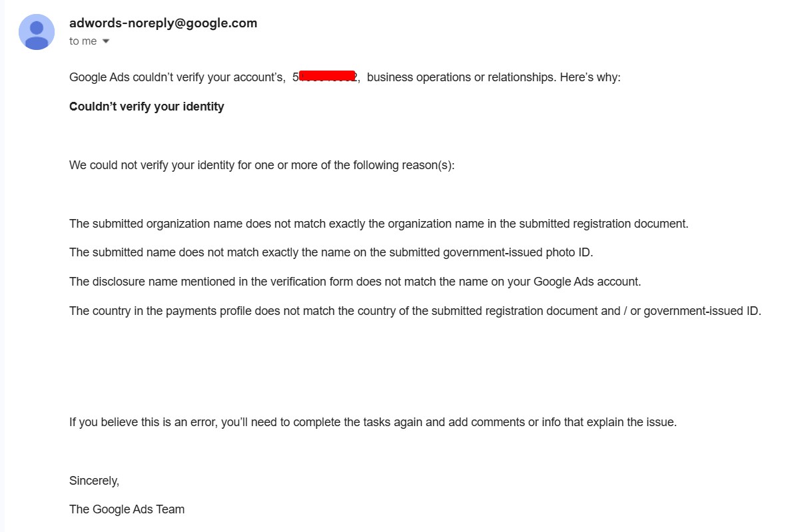
Task: Open the adwords-noreply@google.com sender address
Action: click(x=163, y=23)
